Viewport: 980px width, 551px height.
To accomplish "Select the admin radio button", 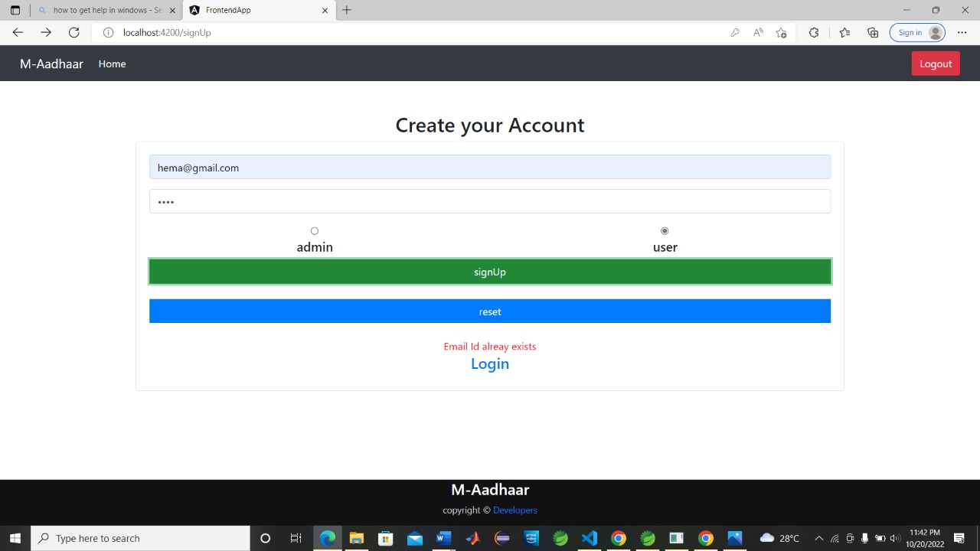I will point(315,231).
